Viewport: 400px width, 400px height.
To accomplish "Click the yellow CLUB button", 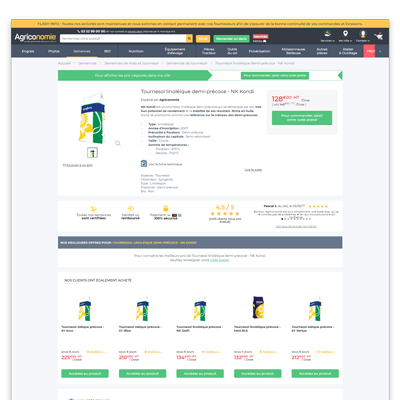I will [203, 39].
